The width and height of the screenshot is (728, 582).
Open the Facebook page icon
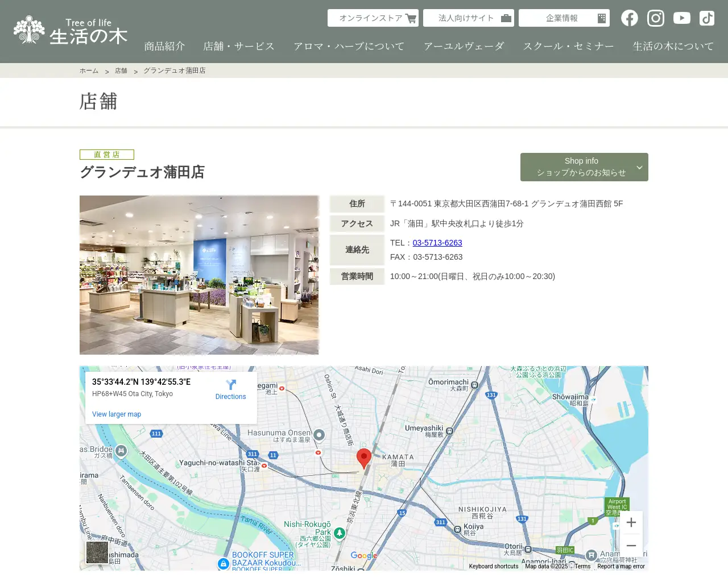coord(629,18)
